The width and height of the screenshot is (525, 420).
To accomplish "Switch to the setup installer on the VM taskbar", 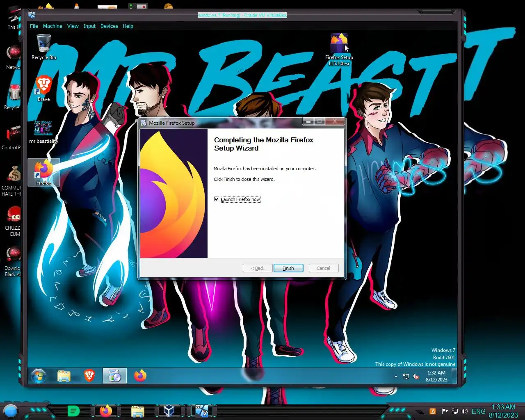I will click(115, 376).
